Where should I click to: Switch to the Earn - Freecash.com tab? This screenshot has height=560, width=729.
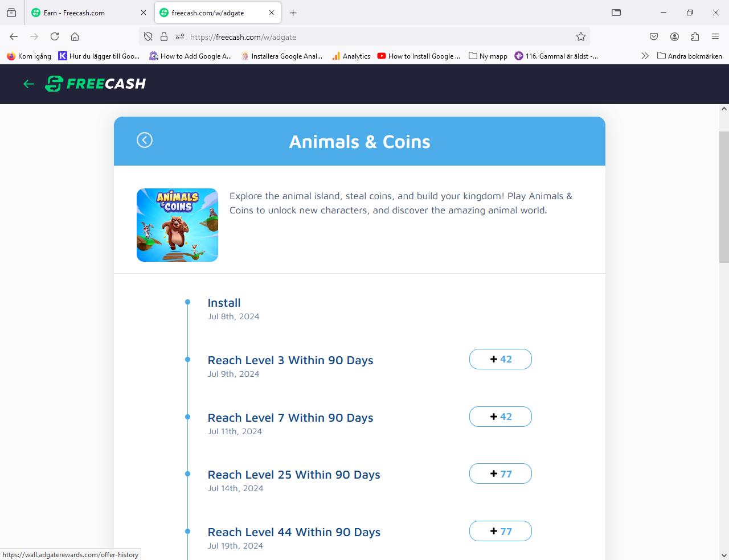(88, 13)
